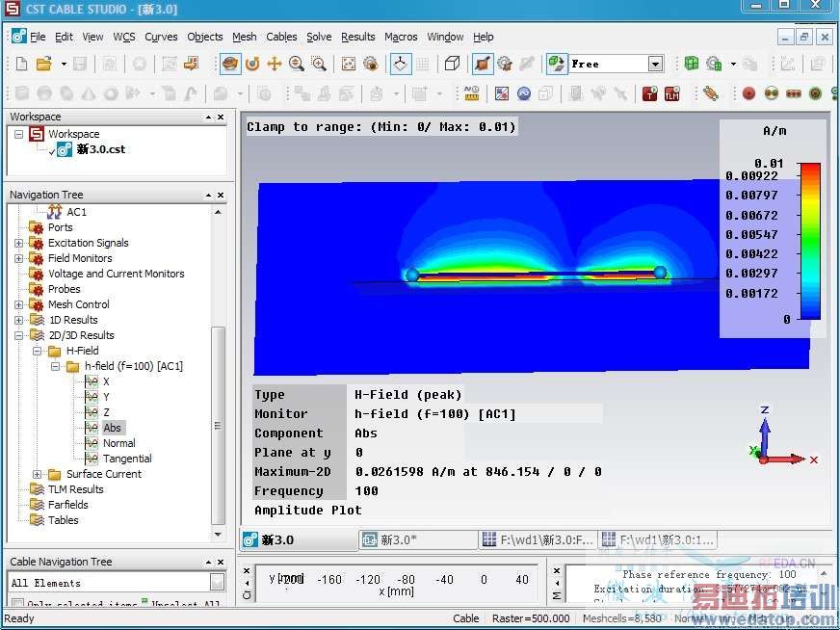The width and height of the screenshot is (840, 630).
Task: Click the ruler measurement icon
Action: click(x=471, y=94)
